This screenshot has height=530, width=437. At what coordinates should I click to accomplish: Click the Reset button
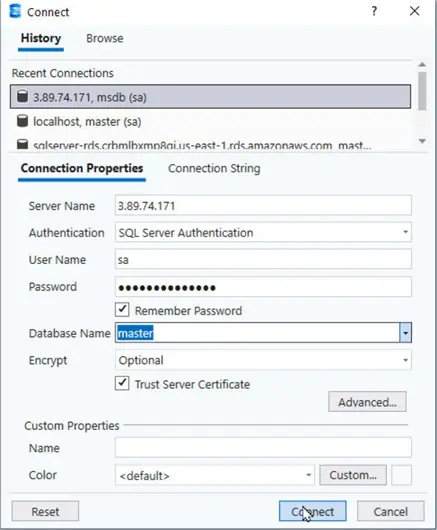(x=45, y=511)
